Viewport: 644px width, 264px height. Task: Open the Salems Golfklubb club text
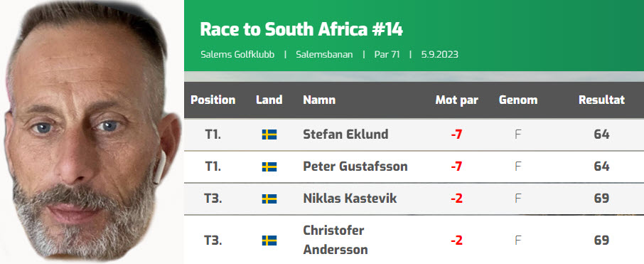237,54
